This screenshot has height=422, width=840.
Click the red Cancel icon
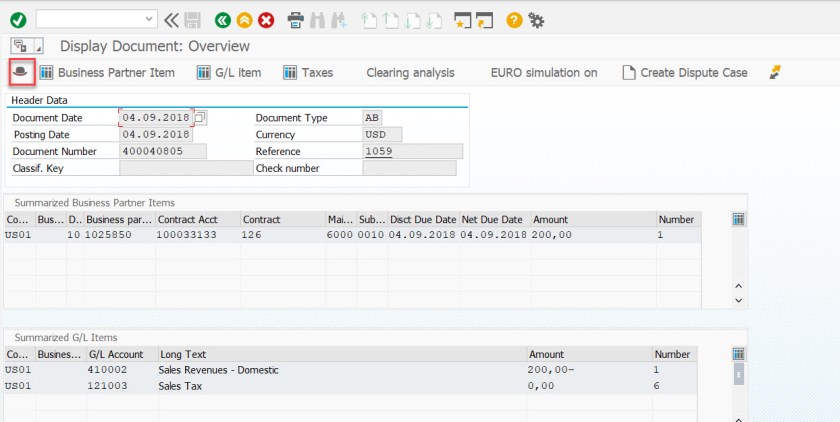click(266, 19)
